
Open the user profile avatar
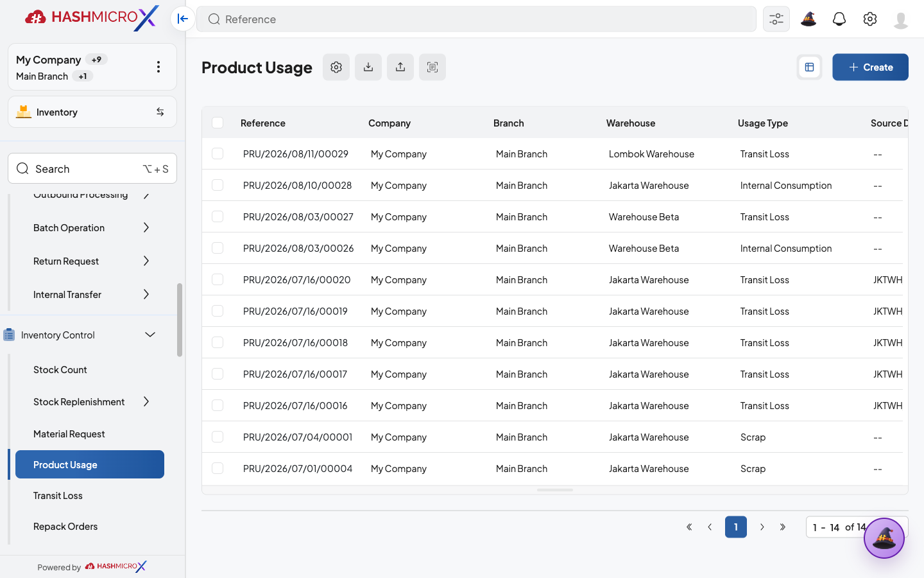point(901,20)
